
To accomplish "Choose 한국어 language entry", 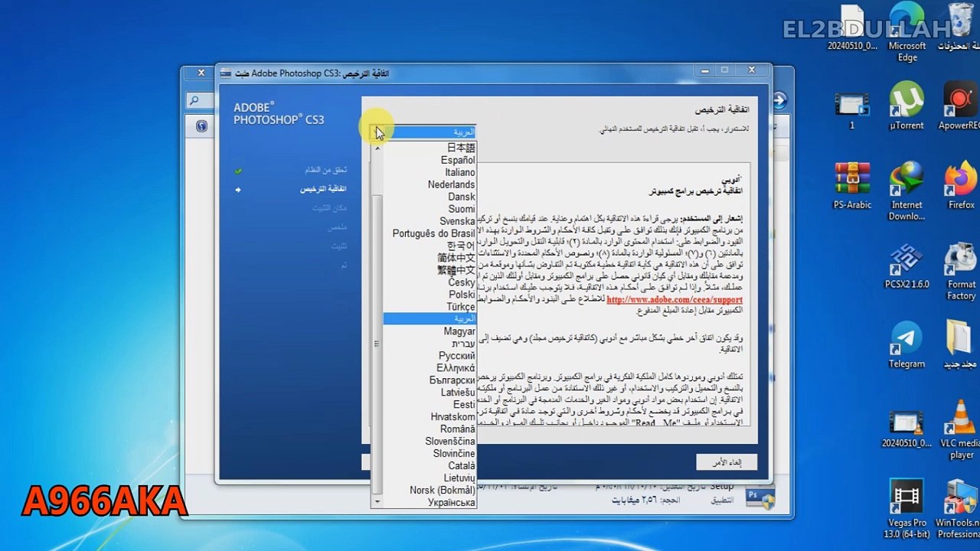I will pos(461,246).
